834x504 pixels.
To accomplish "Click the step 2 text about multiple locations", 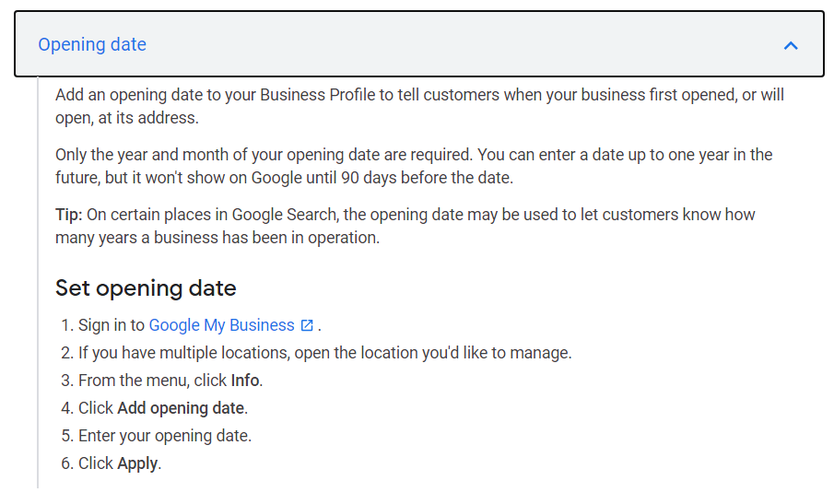I will (325, 353).
